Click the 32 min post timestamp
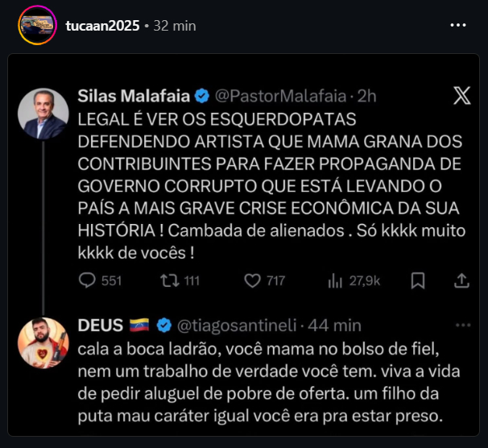Screen dimensions: 488x448 (x=175, y=25)
